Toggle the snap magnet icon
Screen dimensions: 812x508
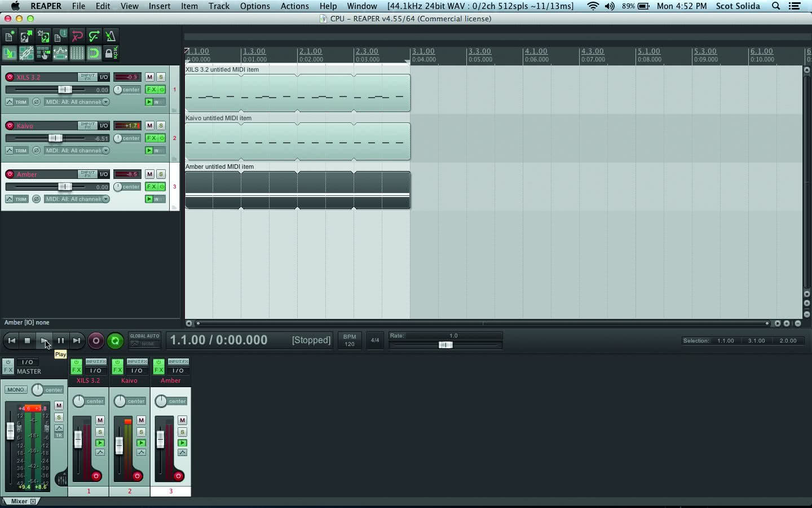[x=94, y=54]
